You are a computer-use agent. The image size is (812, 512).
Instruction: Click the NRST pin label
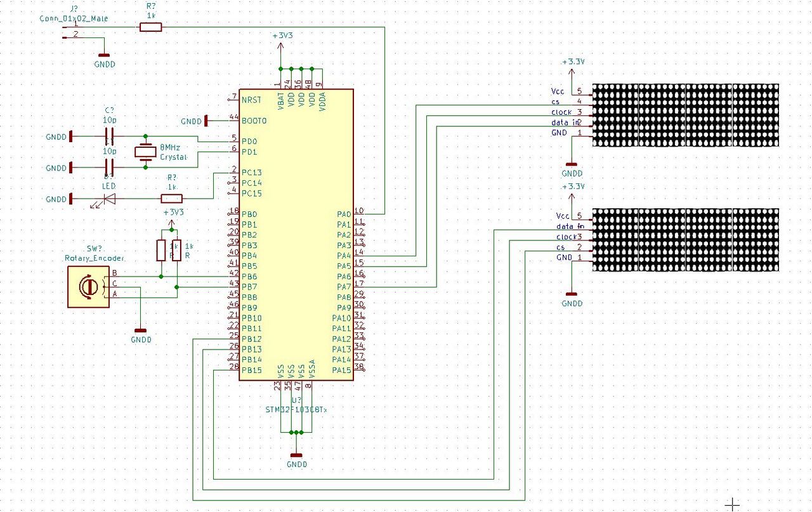pos(251,100)
